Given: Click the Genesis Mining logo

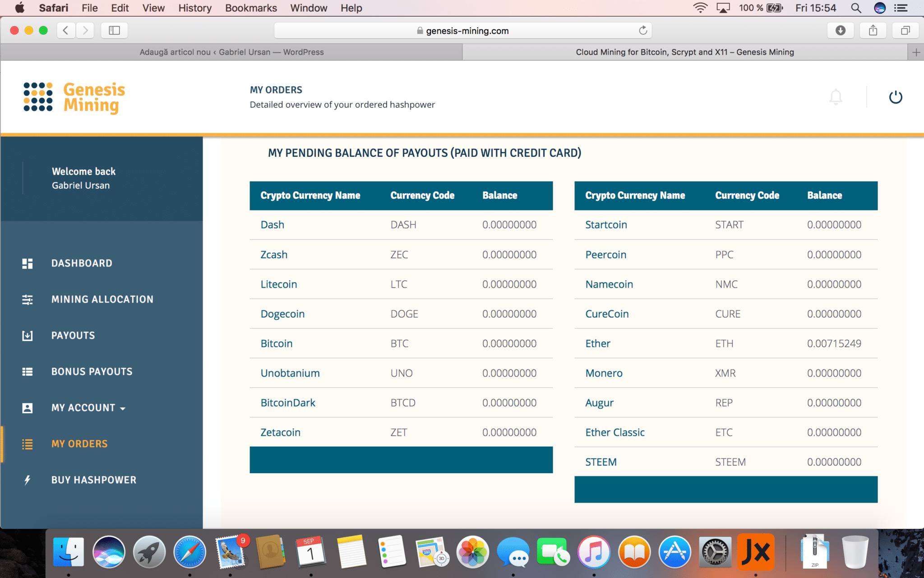Looking at the screenshot, I should click(x=74, y=97).
